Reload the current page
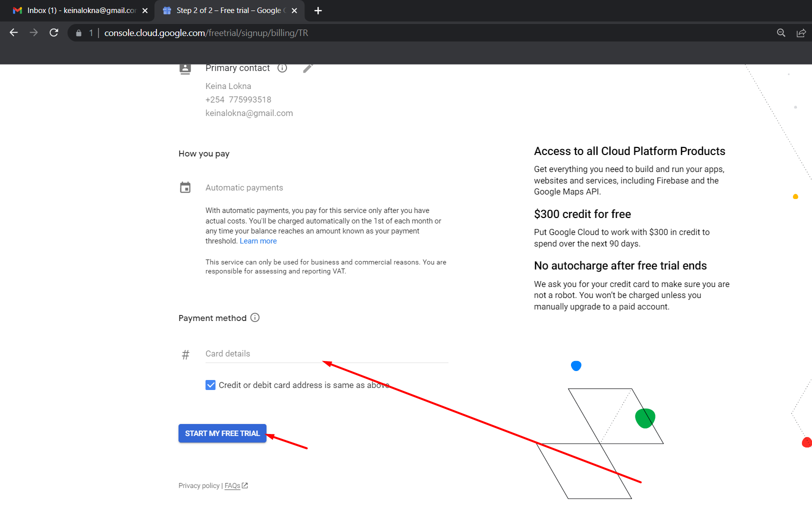 click(54, 32)
